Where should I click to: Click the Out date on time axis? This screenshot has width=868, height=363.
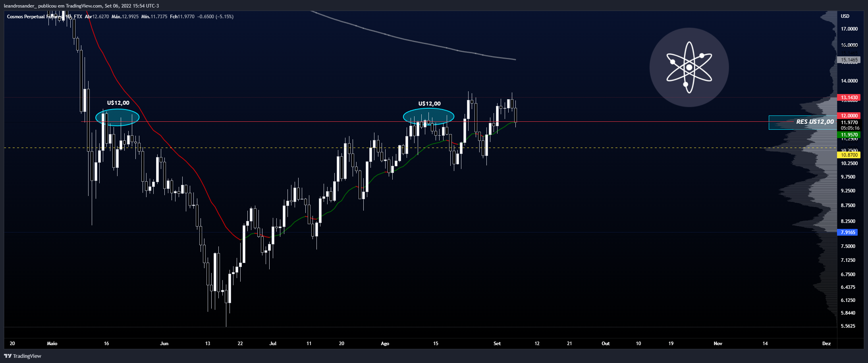coord(606,344)
